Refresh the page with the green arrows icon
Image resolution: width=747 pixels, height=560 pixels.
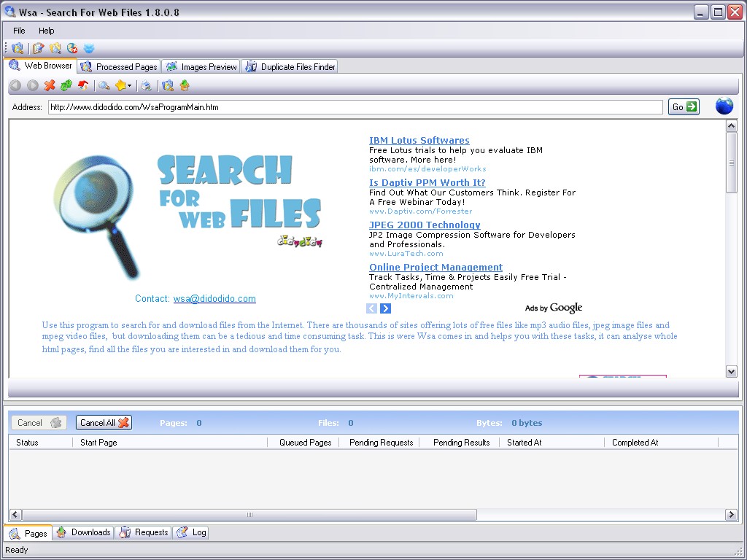(66, 85)
